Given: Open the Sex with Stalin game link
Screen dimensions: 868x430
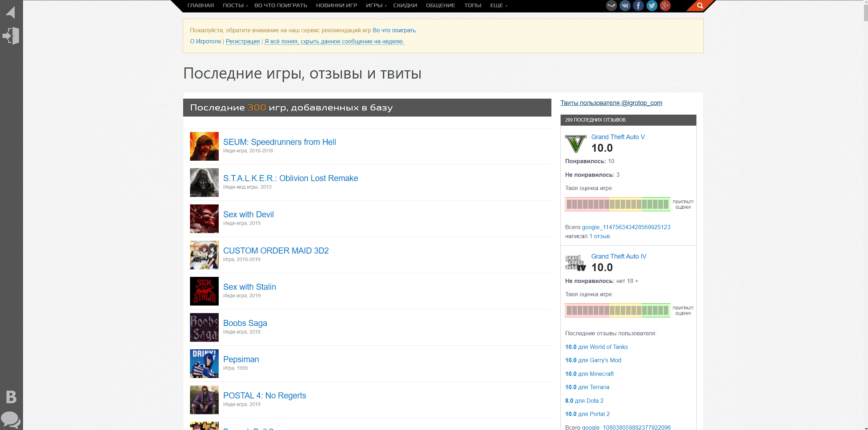Looking at the screenshot, I should click(x=250, y=287).
